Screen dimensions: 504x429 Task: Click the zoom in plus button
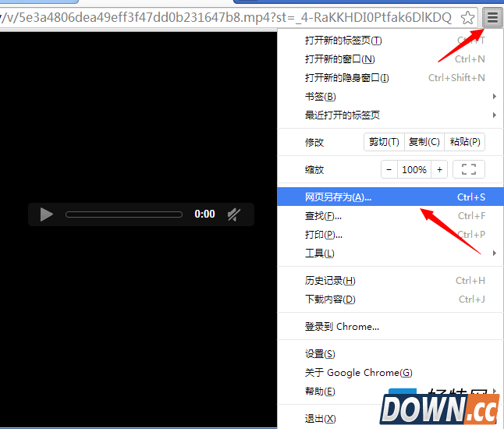tap(439, 169)
